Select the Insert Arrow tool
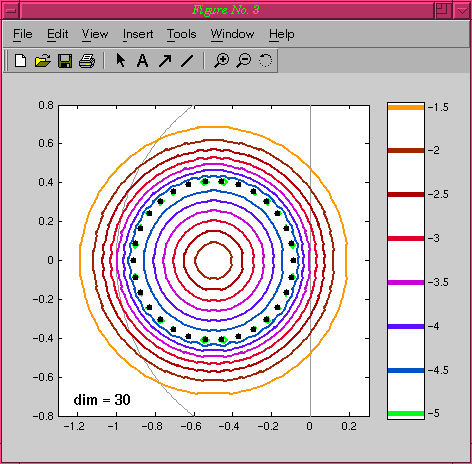This screenshot has height=464, width=472. (165, 61)
